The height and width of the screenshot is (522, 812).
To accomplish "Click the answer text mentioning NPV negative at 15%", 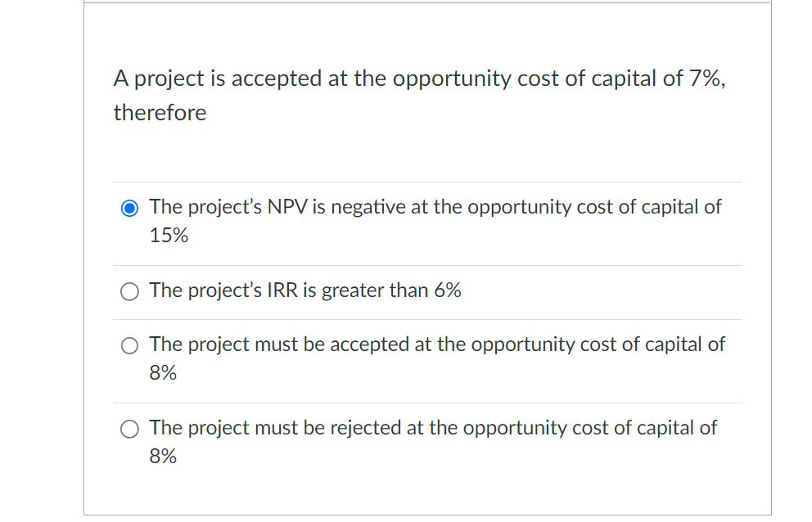I will click(x=434, y=206).
